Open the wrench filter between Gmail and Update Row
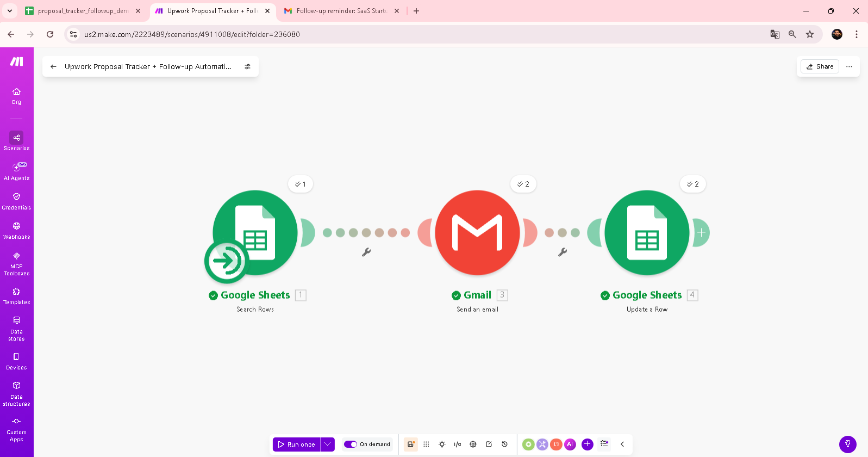The height and width of the screenshot is (457, 868). point(563,252)
